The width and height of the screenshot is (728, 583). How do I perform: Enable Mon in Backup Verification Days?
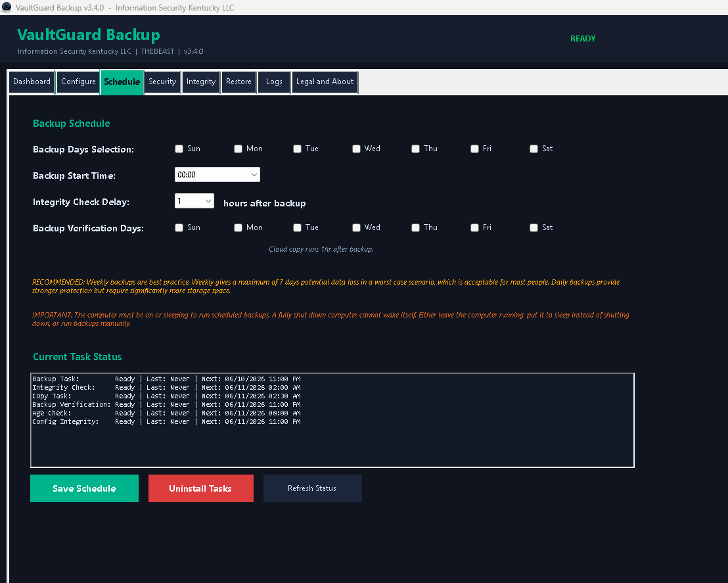(x=239, y=227)
